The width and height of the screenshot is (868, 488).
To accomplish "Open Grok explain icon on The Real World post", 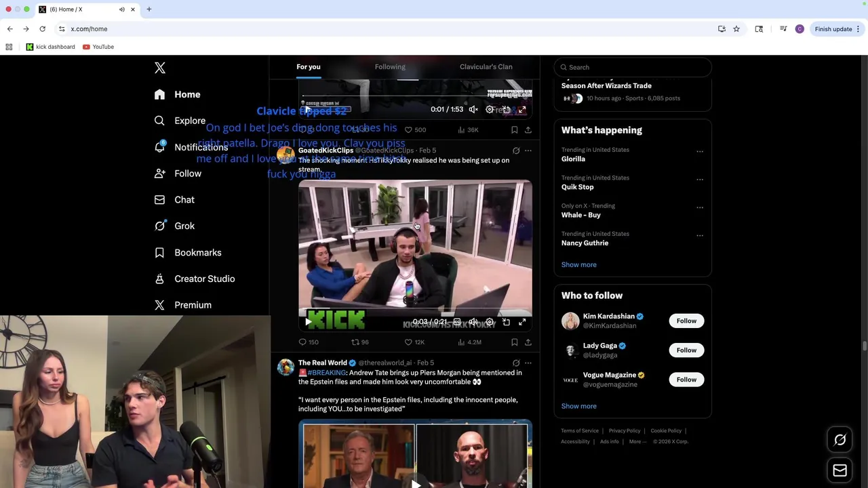I will [x=516, y=363].
